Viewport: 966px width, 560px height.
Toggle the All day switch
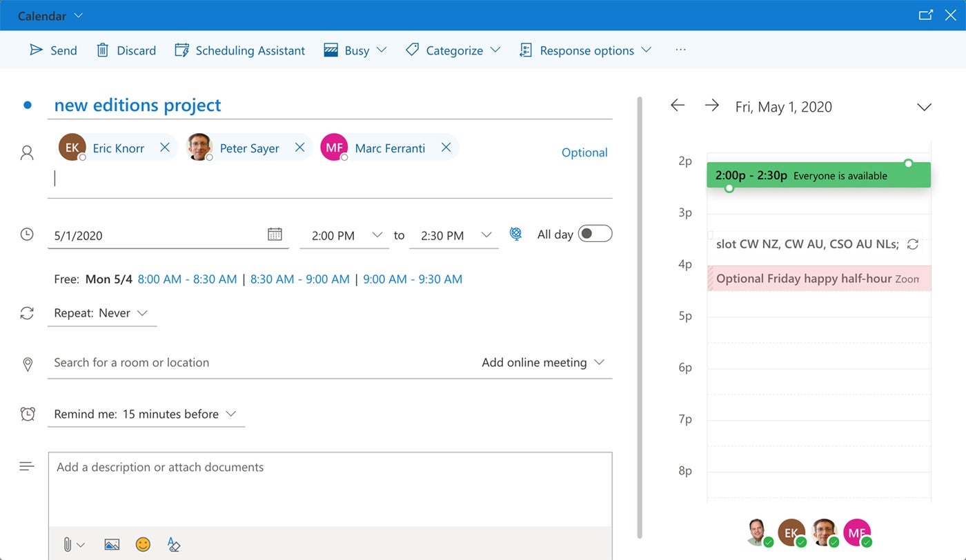pyautogui.click(x=595, y=234)
